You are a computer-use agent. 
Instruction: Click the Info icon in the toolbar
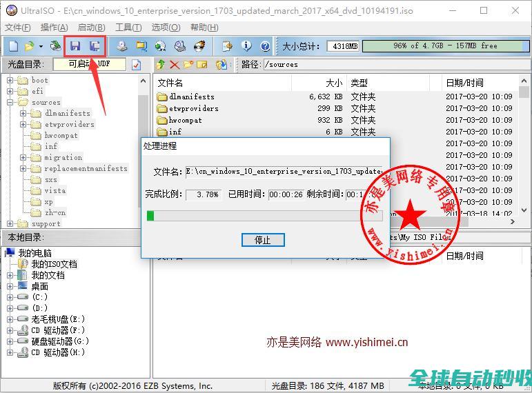246,46
